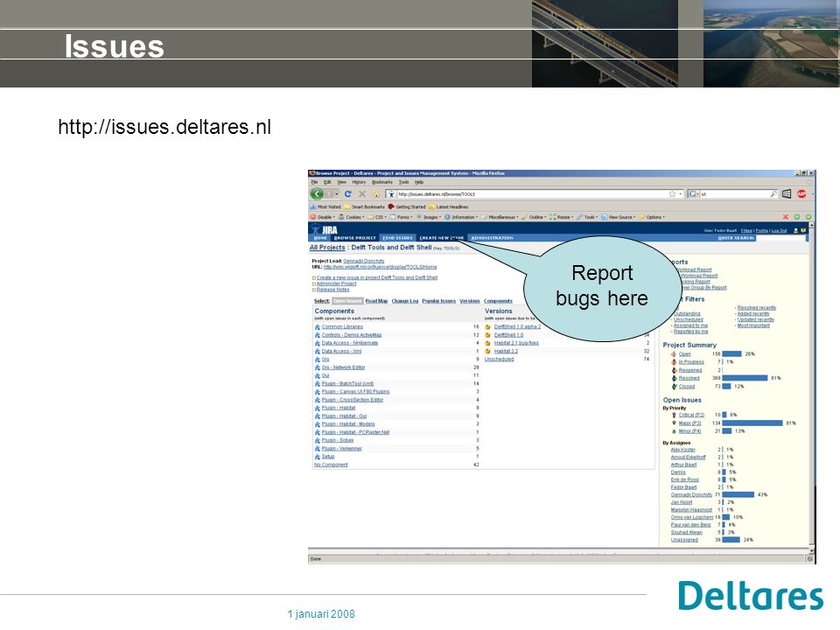Image resolution: width=840 pixels, height=630 pixels.
Task: Click the No Component link
Action: pos(331,465)
